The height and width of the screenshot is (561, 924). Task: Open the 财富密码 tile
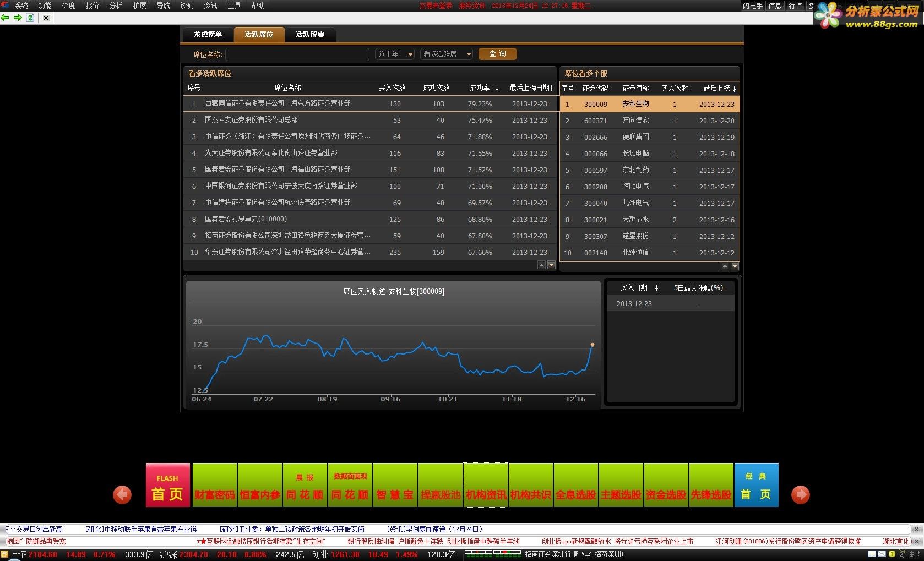pos(215,485)
